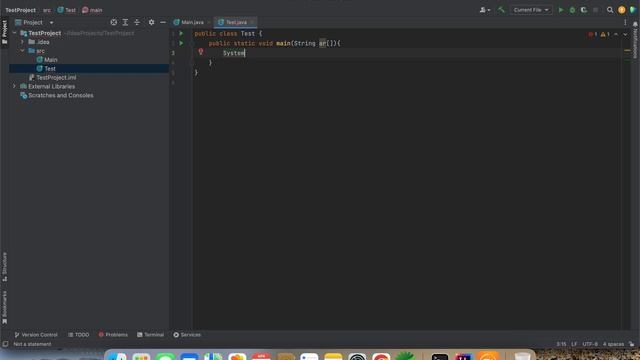Screen dimensions: 640x360
Task: Expand the .idea folder
Action: click(x=22, y=42)
